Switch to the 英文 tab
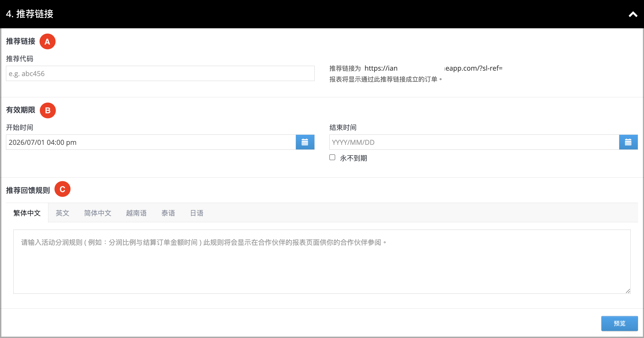This screenshot has width=644, height=338. 62,213
